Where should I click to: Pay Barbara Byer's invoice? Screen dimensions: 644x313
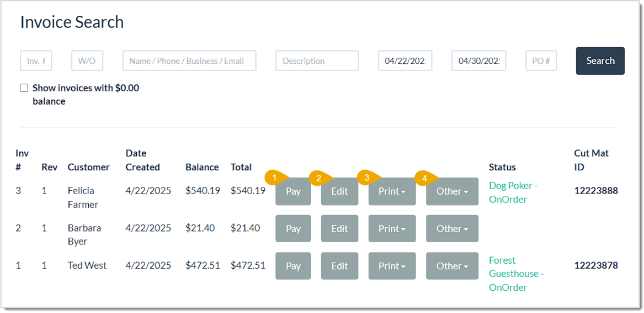(293, 229)
